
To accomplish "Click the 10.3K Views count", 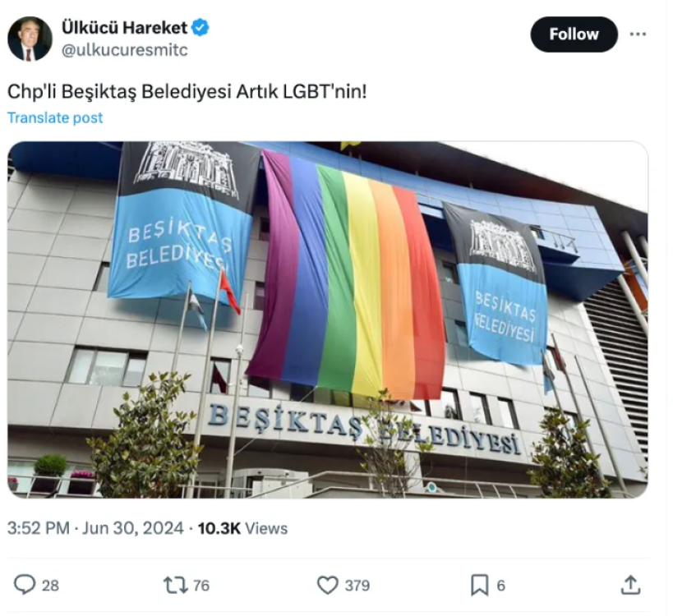I will 242,528.
